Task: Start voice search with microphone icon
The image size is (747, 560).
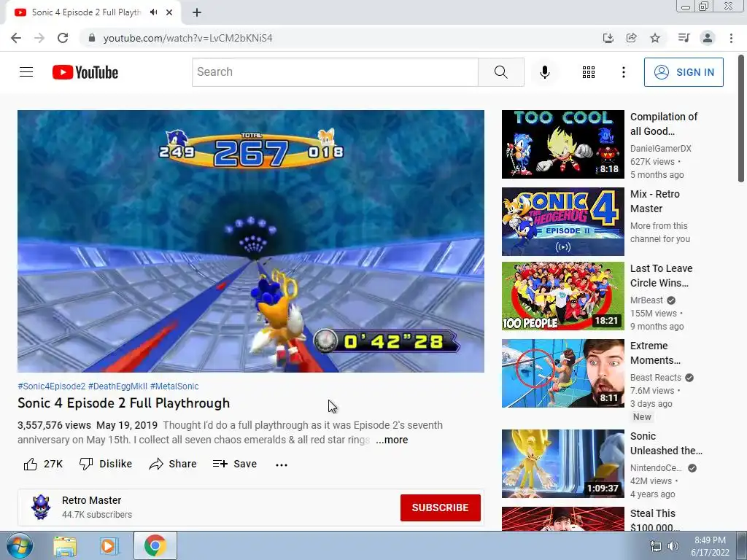Action: point(544,72)
